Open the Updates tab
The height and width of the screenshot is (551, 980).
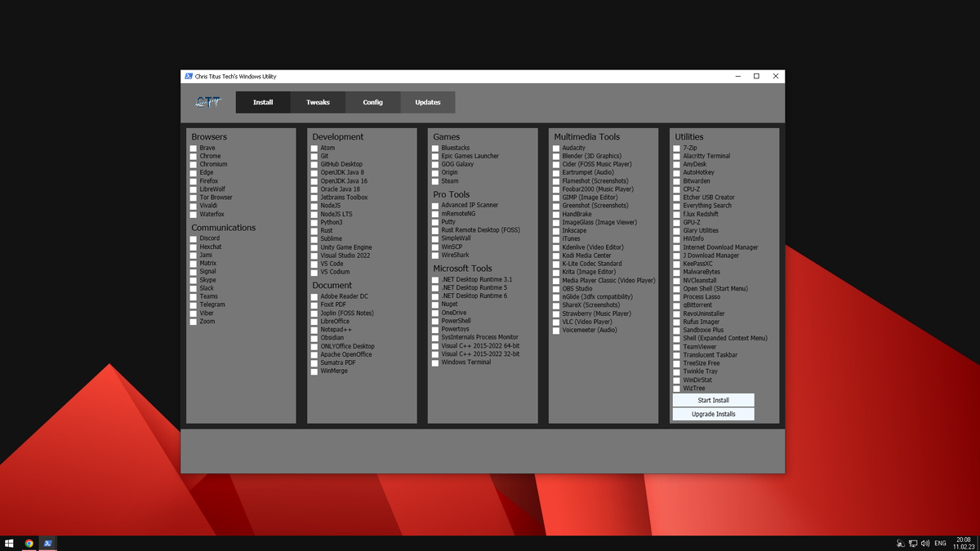pyautogui.click(x=427, y=102)
